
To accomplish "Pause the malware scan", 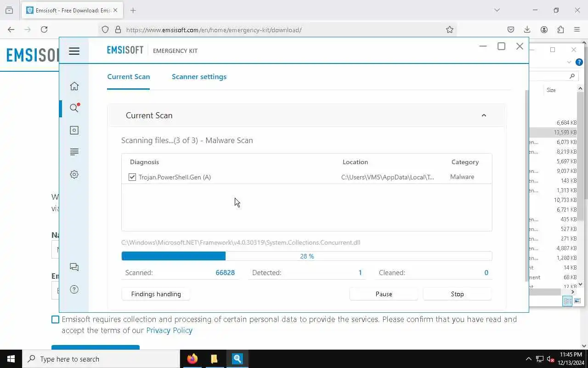I will point(384,294).
